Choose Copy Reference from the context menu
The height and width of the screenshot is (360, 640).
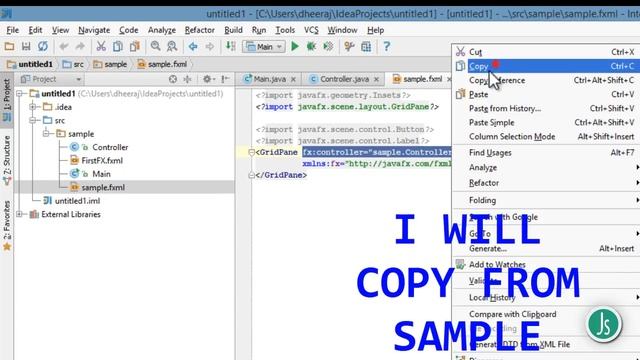click(546, 80)
